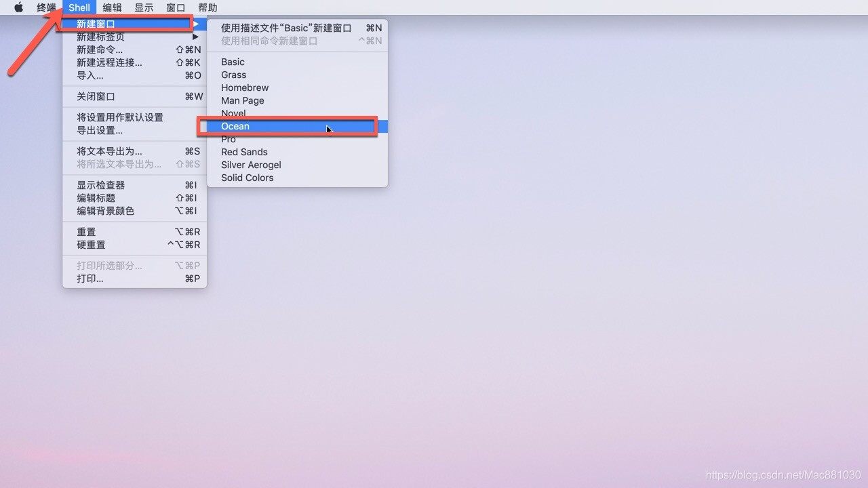Open the 显示 menu

(144, 7)
